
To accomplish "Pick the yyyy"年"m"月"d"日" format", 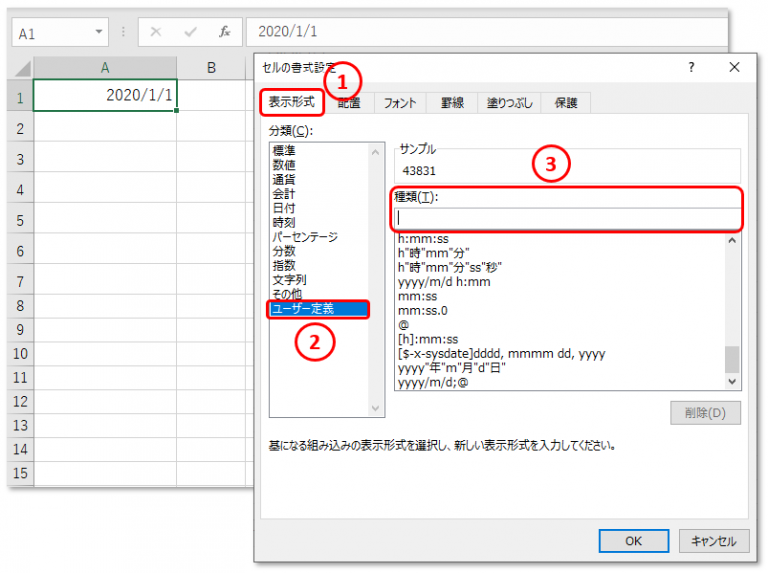I will pos(452,368).
